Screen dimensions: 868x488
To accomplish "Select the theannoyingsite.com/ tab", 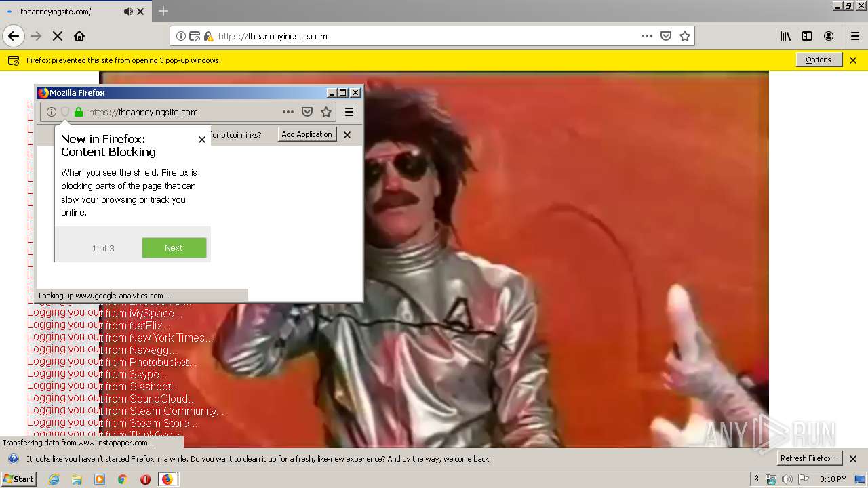I will click(75, 12).
